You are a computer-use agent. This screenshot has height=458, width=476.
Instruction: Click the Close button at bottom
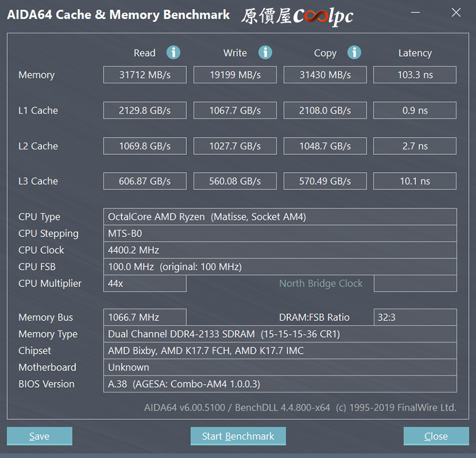tap(436, 436)
